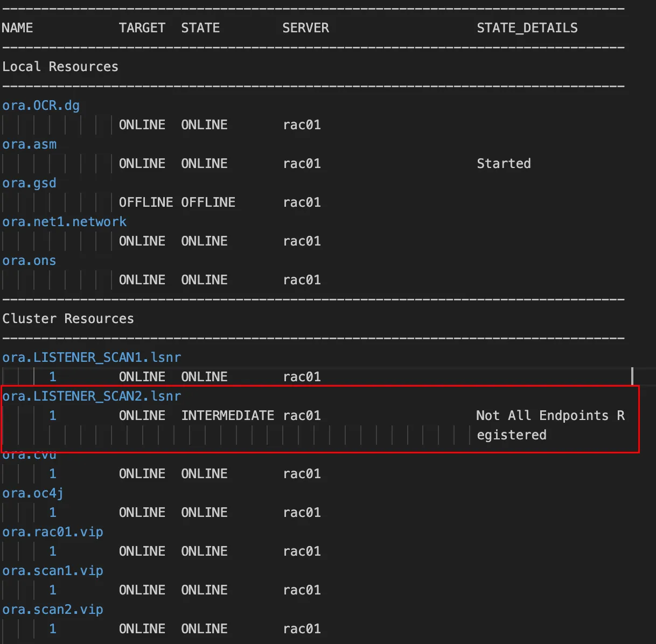Select the ora.OCR.dg resource name
The image size is (656, 644).
tap(40, 105)
